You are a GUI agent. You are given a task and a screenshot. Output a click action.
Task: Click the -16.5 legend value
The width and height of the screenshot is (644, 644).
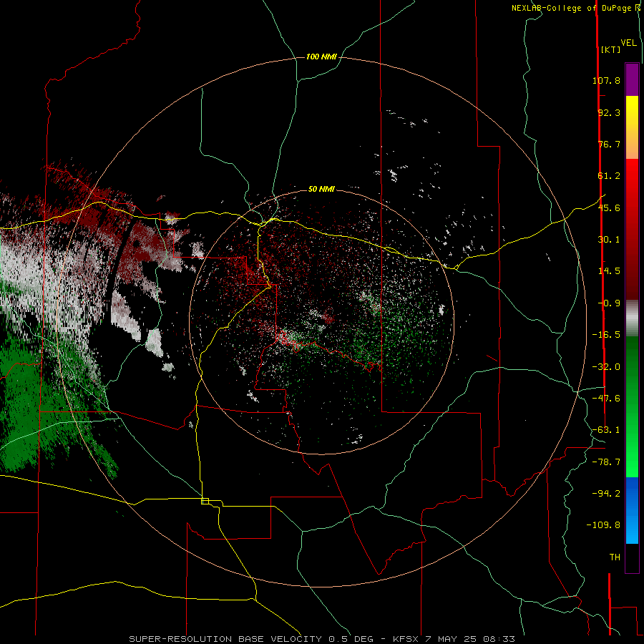[x=606, y=335]
